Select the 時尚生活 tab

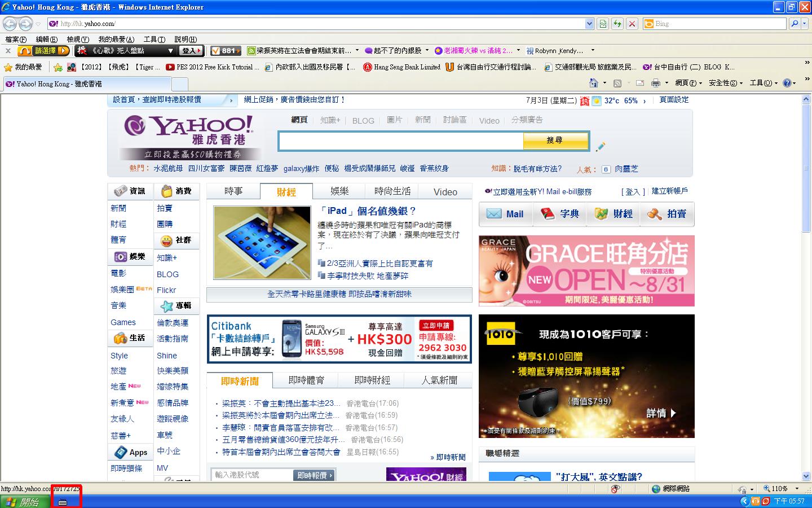coord(392,191)
